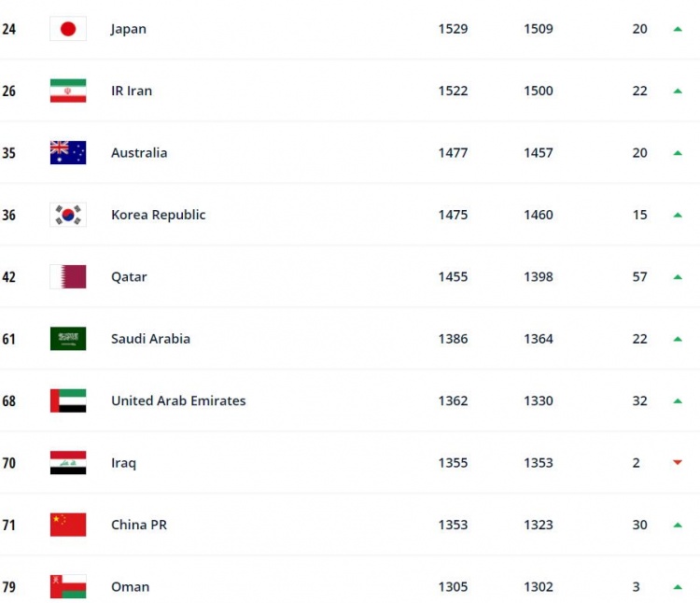
Task: Click the Japan flag icon
Action: coord(68,29)
